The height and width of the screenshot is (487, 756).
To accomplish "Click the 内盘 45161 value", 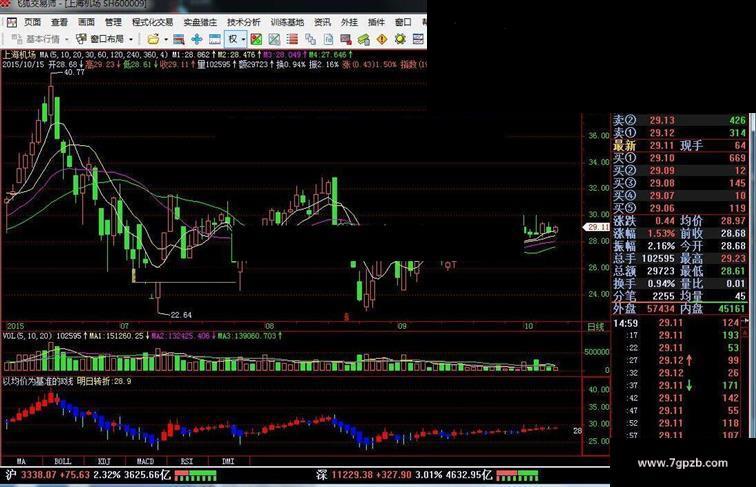I will [x=732, y=308].
